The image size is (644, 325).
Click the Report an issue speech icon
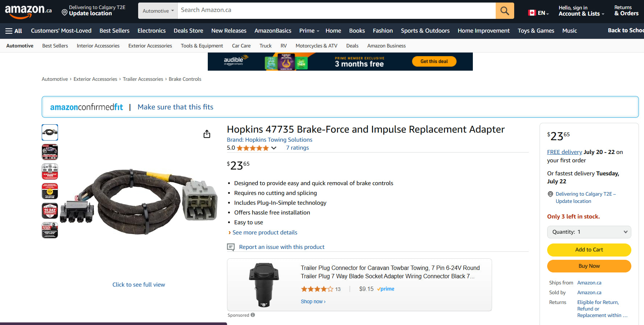pyautogui.click(x=231, y=247)
